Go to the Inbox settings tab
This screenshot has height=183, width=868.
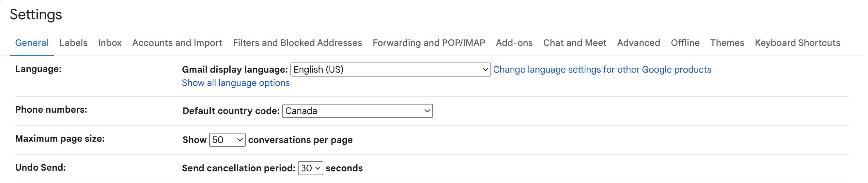(110, 43)
